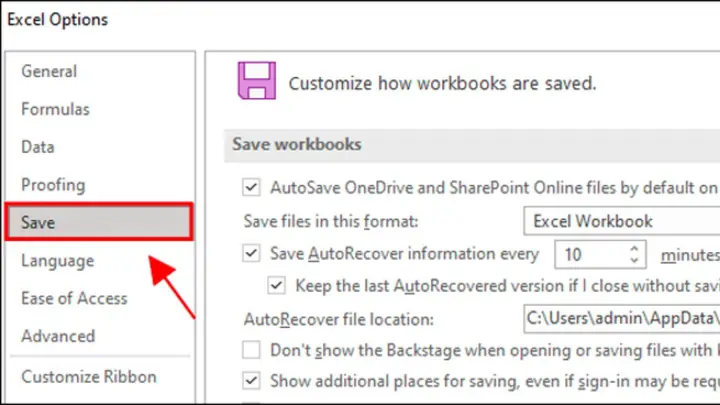Open the Ease of Access category
Image resolution: width=720 pixels, height=405 pixels.
tap(74, 298)
